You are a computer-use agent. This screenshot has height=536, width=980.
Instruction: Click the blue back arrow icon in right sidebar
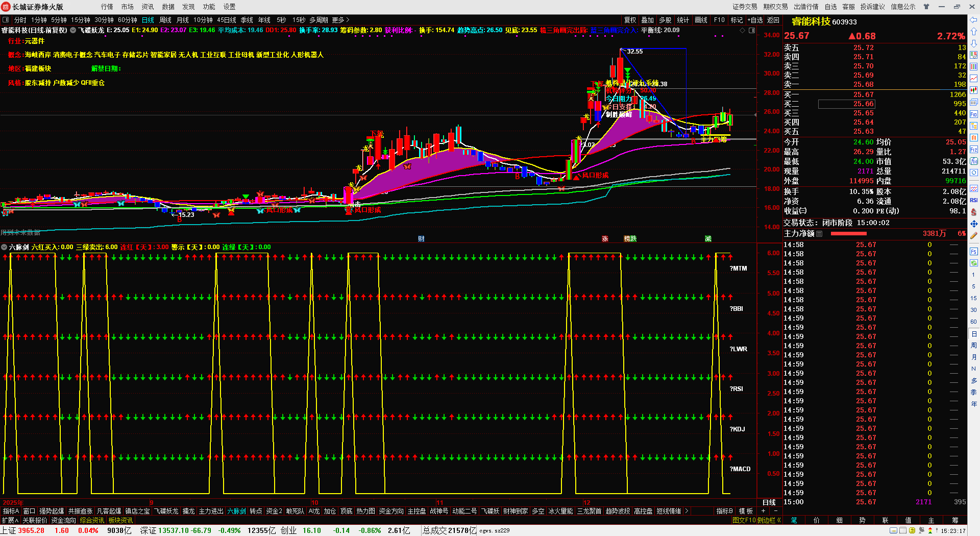coord(974,20)
